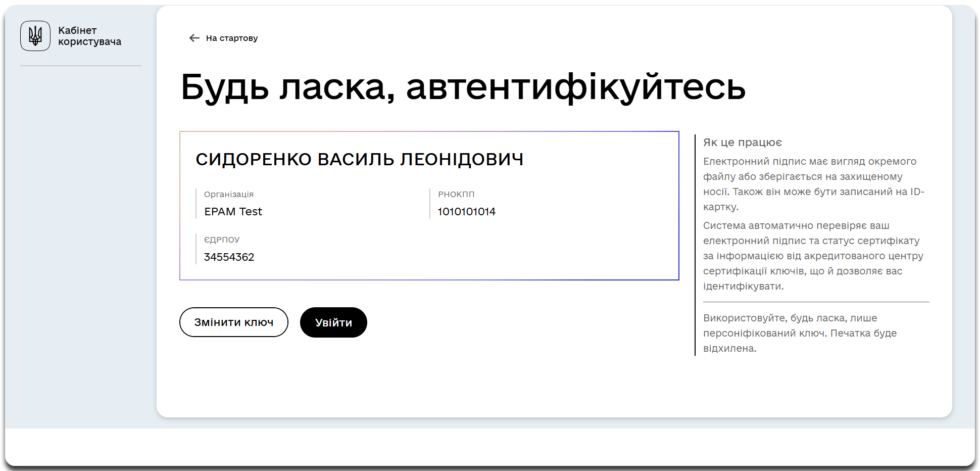Image resolution: width=980 pixels, height=471 pixels.
Task: Click the 'Будь ласка, автентифікуйтесь' heading
Action: (463, 87)
